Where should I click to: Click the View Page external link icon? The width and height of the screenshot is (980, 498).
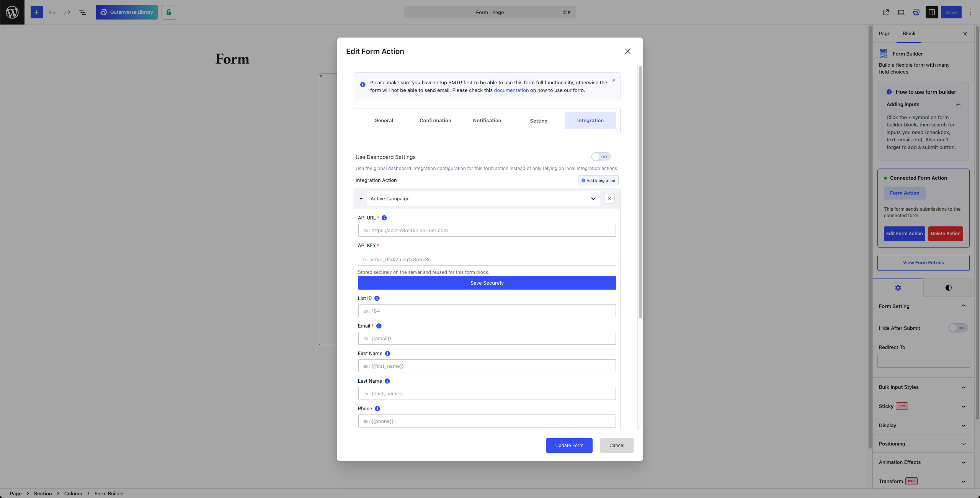pos(886,12)
